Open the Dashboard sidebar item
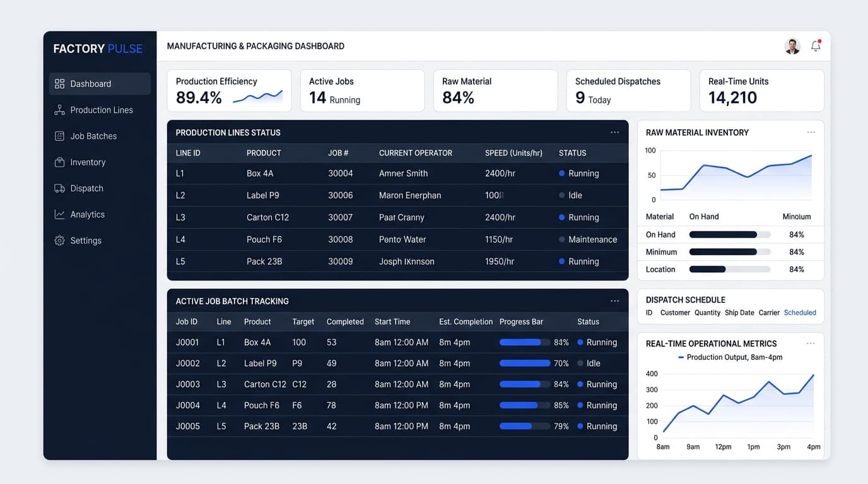This screenshot has height=484, width=868. pyautogui.click(x=100, y=84)
